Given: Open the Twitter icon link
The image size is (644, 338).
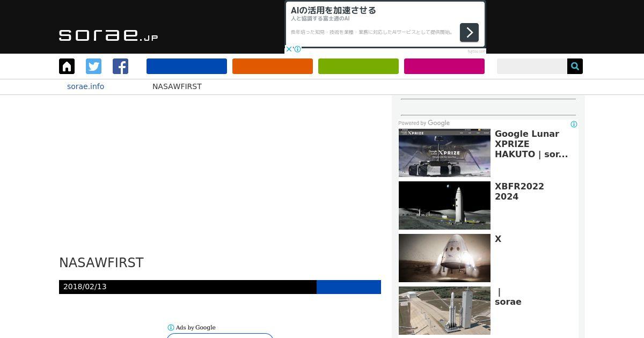Looking at the screenshot, I should coord(93,67).
